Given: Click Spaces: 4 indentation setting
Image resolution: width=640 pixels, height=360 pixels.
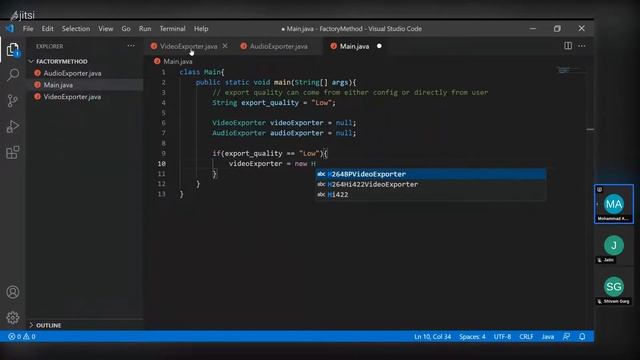Looking at the screenshot, I should [x=472, y=336].
